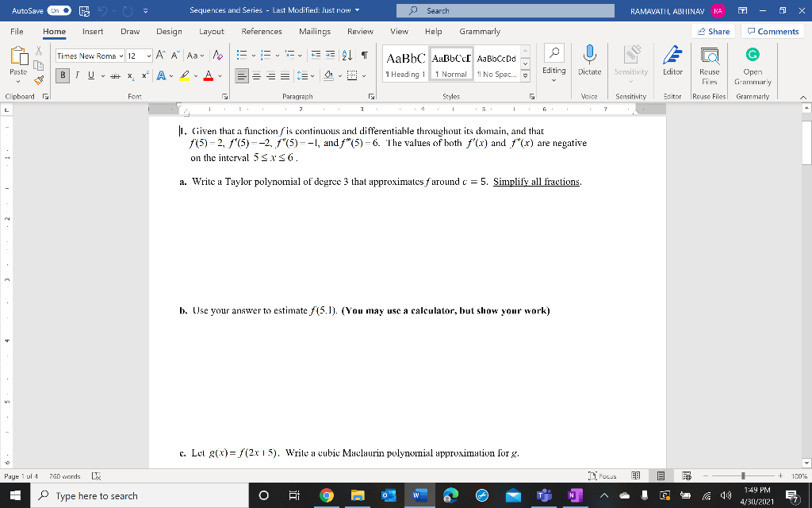This screenshot has width=812, height=508.
Task: Toggle Italic formatting
Action: click(x=77, y=75)
